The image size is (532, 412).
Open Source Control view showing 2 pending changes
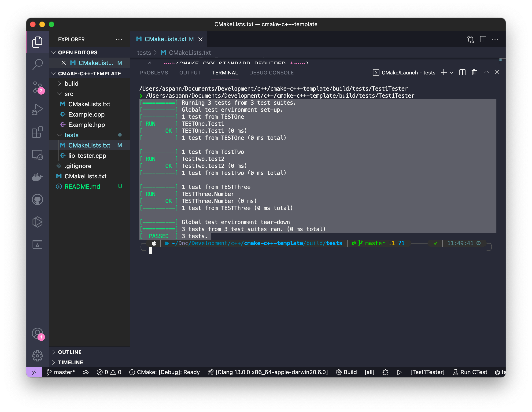[x=37, y=87]
